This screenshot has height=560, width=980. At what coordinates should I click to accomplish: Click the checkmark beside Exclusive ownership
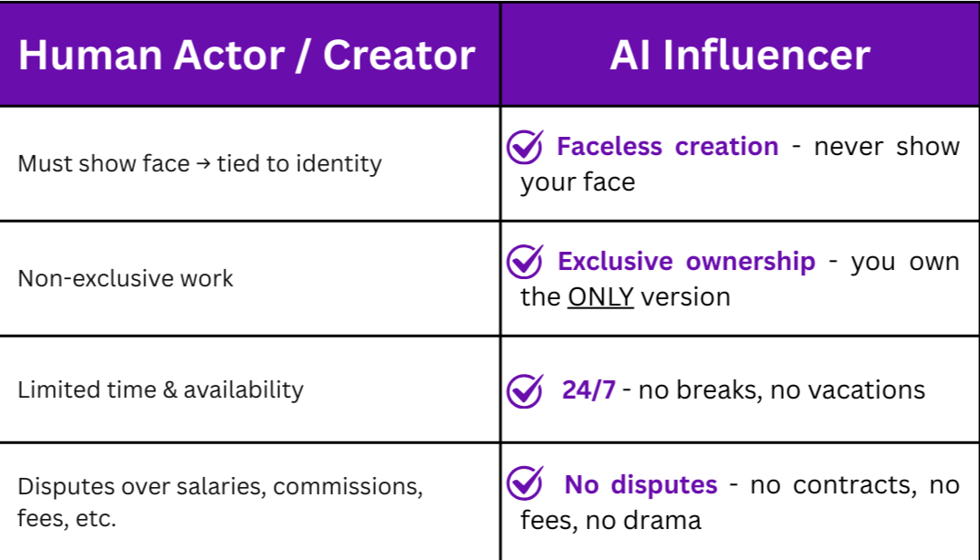(x=525, y=262)
